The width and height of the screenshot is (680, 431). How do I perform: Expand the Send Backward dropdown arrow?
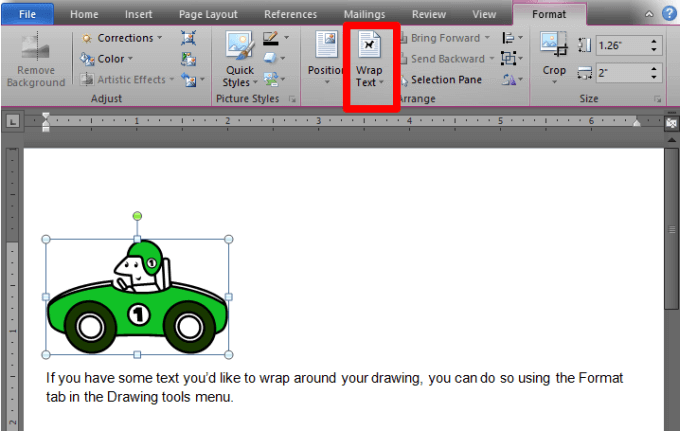(x=492, y=59)
